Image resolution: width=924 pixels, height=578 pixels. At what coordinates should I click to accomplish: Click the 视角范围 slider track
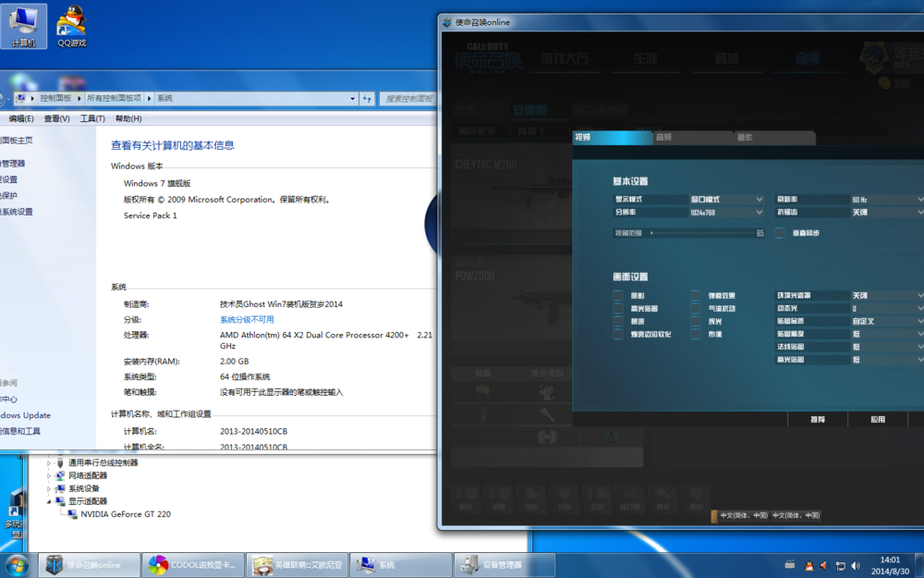701,233
